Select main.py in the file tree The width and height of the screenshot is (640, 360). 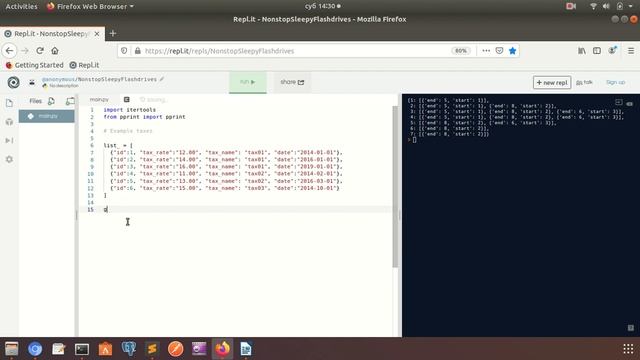click(x=47, y=116)
